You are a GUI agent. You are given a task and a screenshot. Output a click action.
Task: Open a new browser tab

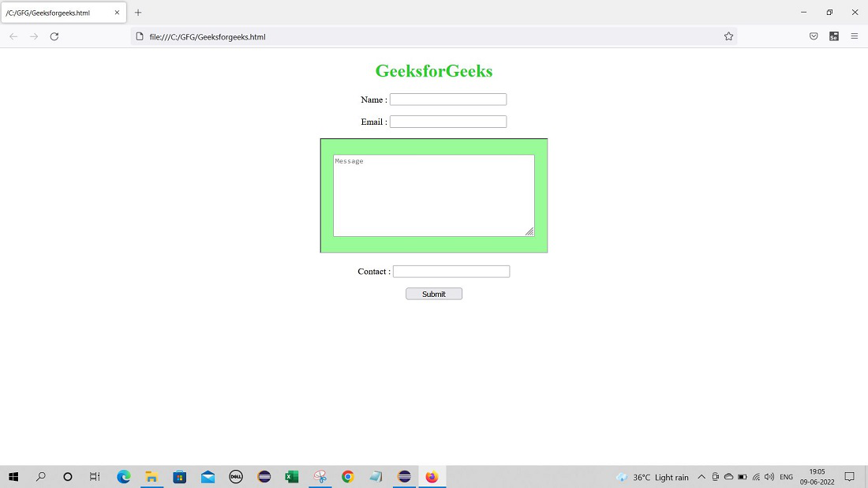click(x=138, y=12)
